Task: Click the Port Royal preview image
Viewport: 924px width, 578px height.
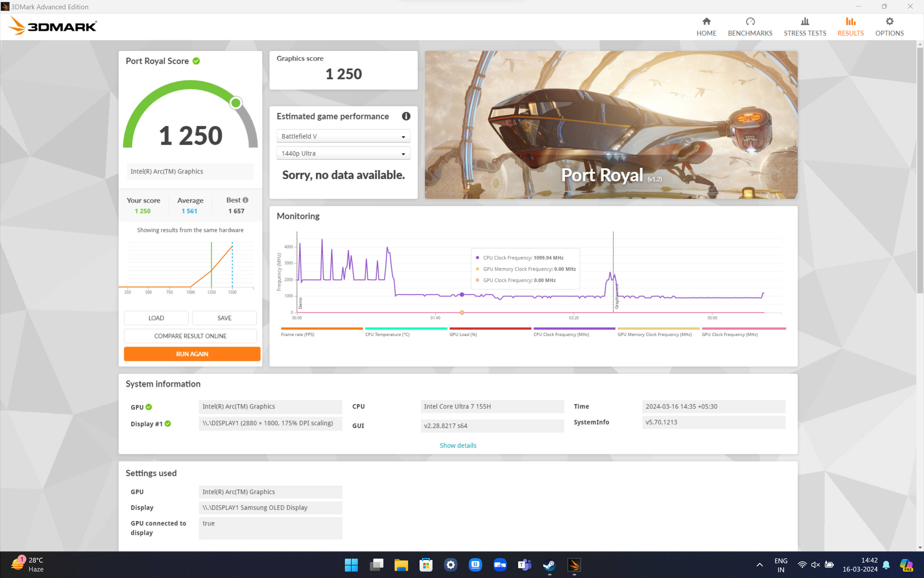Action: coord(611,125)
